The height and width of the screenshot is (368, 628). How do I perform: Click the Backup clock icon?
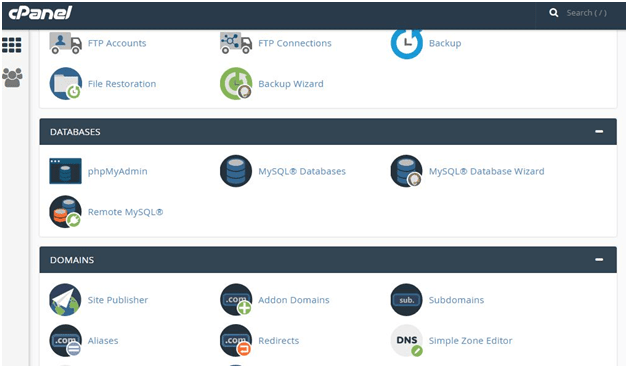[407, 43]
